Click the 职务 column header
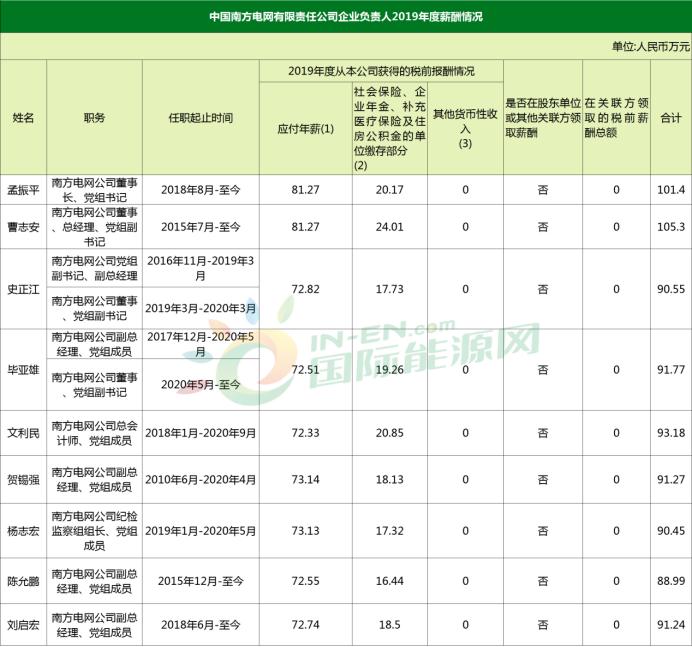This screenshot has height=647, width=692. tap(94, 117)
